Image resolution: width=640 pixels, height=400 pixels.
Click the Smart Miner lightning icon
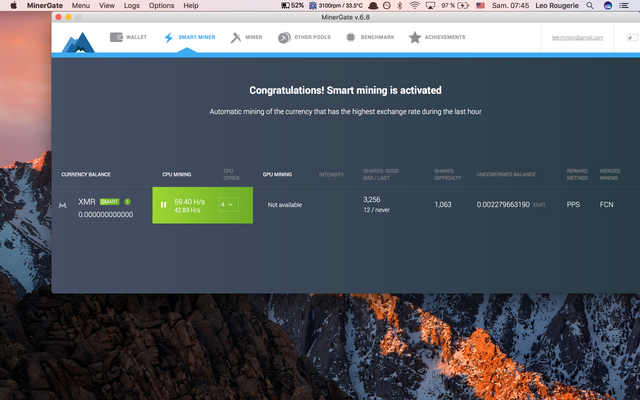click(168, 38)
